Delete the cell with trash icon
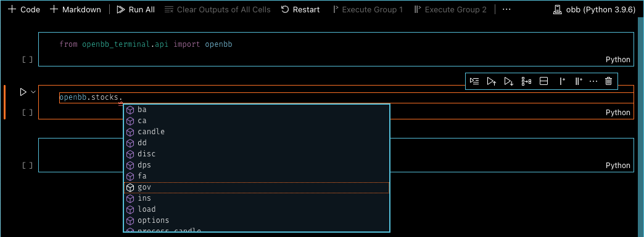The height and width of the screenshot is (237, 644). click(x=609, y=81)
